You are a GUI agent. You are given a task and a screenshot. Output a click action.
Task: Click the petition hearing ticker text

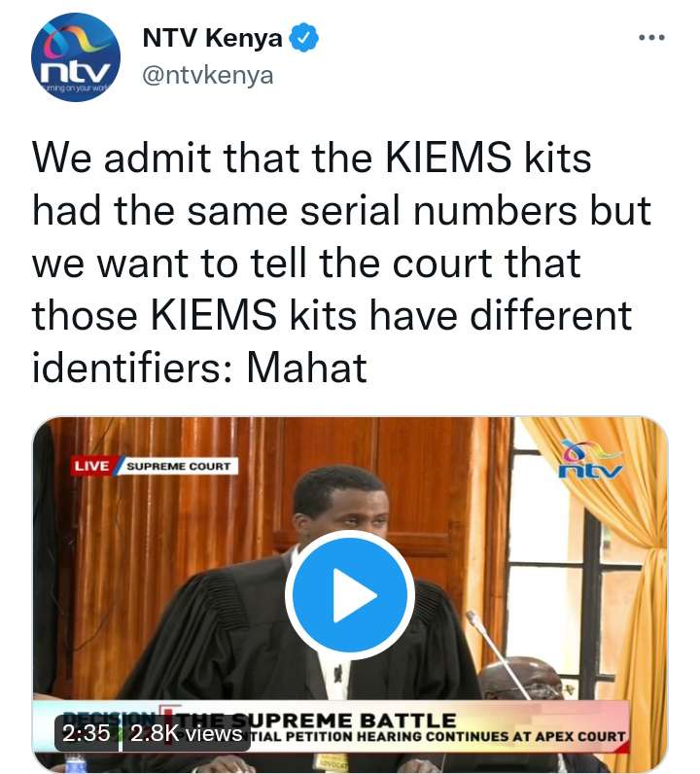click(x=437, y=736)
